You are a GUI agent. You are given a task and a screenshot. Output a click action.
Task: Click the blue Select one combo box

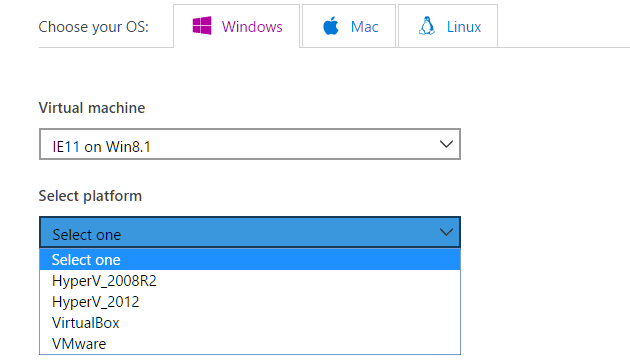[250, 232]
